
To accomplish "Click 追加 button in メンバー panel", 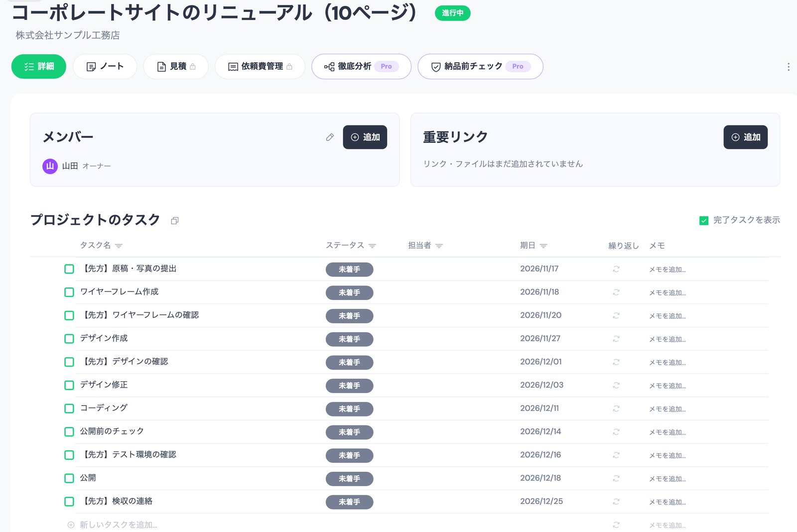I will click(x=365, y=137).
